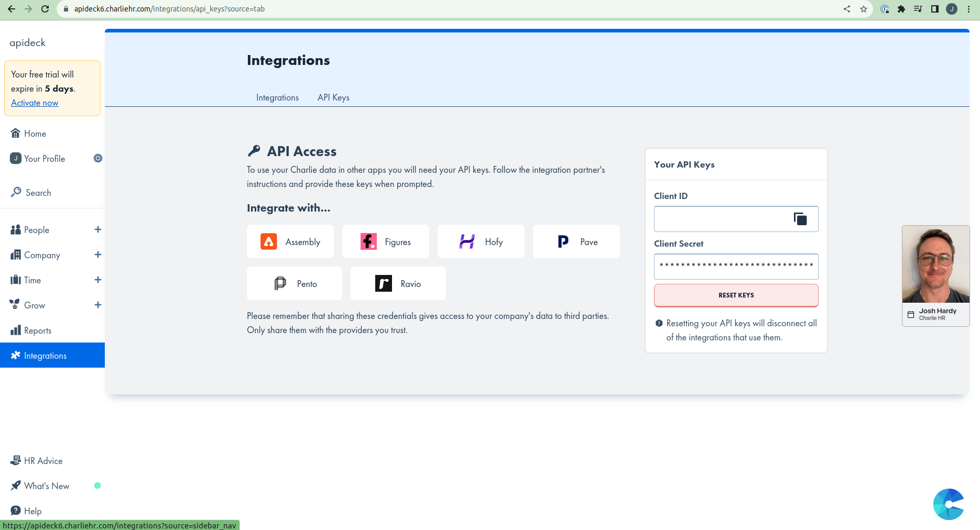Click the Activate now link
The width and height of the screenshot is (980, 530).
click(35, 103)
